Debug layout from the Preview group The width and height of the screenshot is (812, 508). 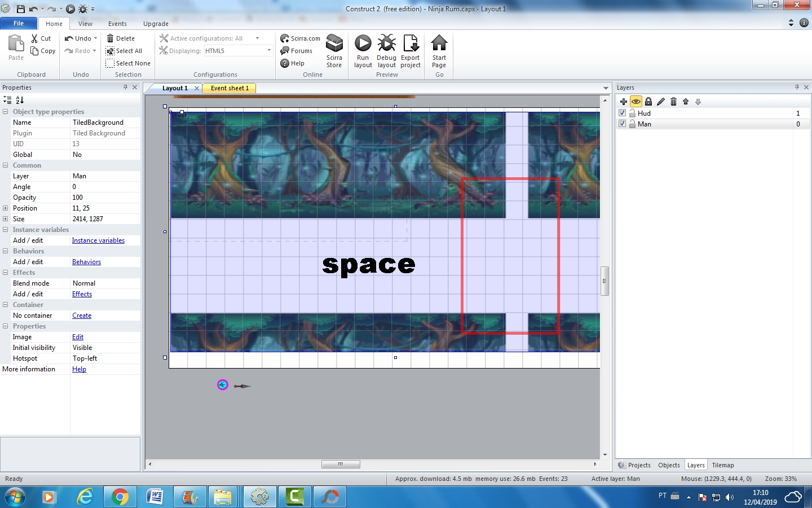point(387,51)
